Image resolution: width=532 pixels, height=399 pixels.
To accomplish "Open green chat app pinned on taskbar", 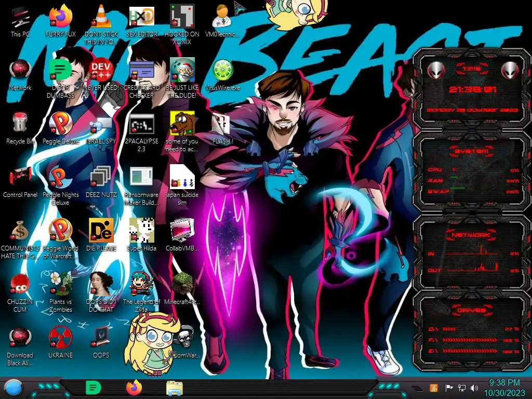I will pos(94,388).
